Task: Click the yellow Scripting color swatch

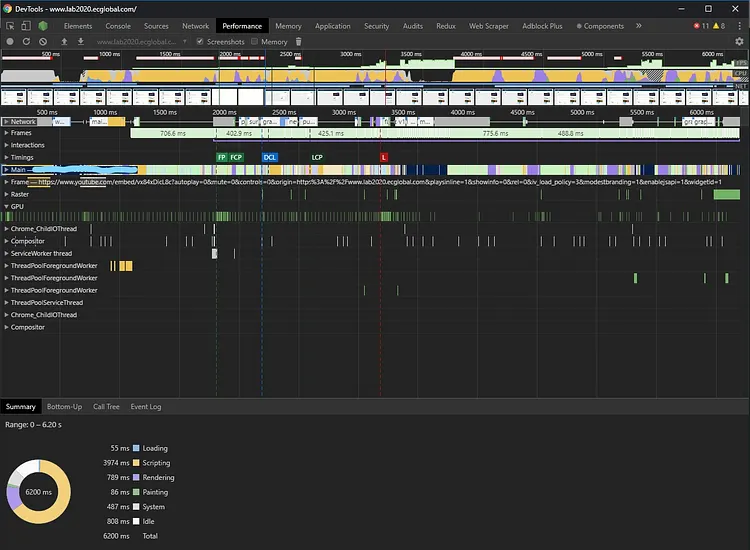Action: click(x=136, y=463)
